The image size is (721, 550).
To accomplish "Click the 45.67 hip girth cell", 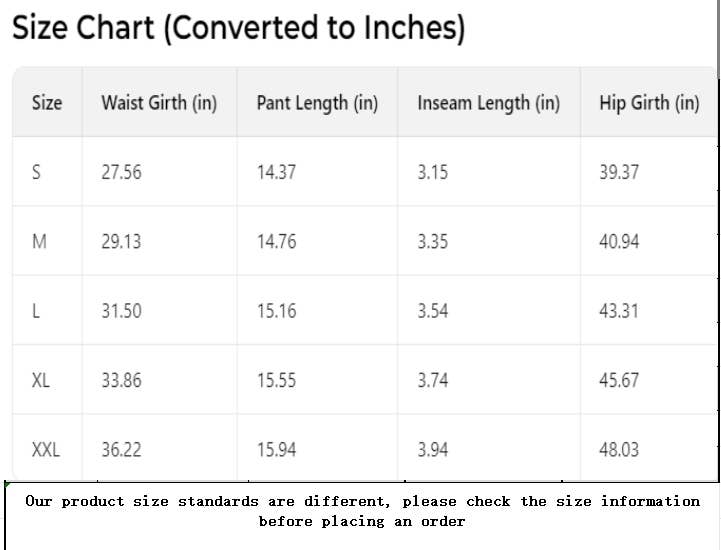I will click(x=618, y=380).
